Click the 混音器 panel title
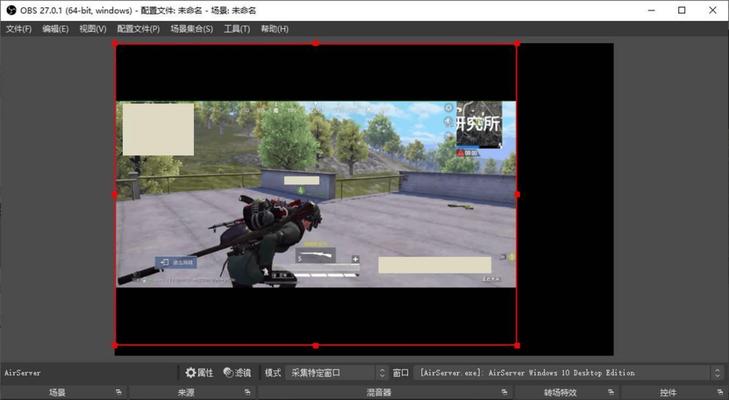The height and width of the screenshot is (400, 729). (x=379, y=393)
